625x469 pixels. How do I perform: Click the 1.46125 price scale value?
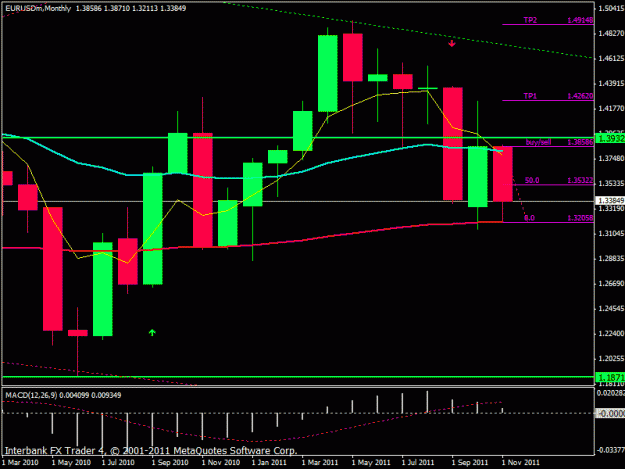(611, 58)
